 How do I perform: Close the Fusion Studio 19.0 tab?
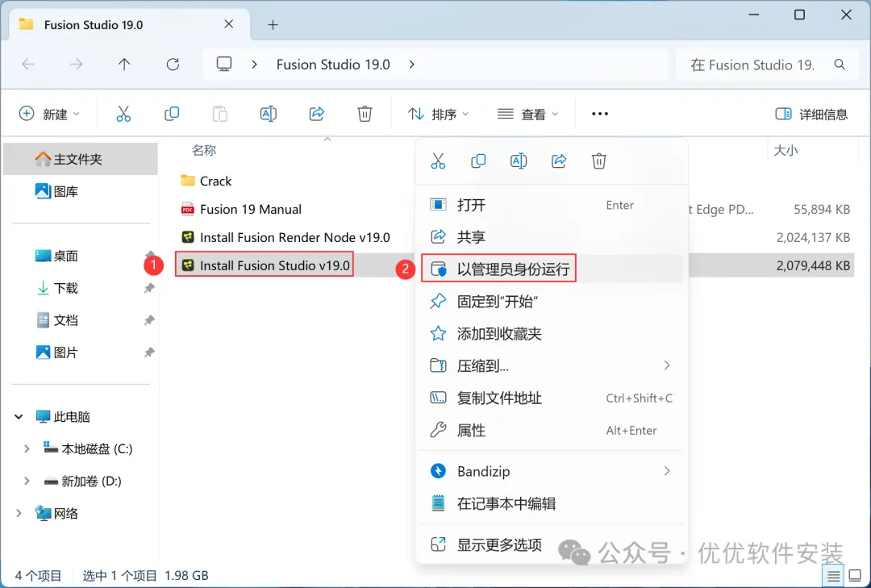click(228, 24)
